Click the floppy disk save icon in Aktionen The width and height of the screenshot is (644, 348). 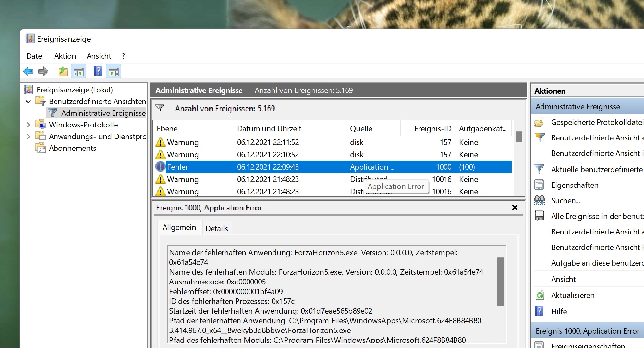coord(539,216)
